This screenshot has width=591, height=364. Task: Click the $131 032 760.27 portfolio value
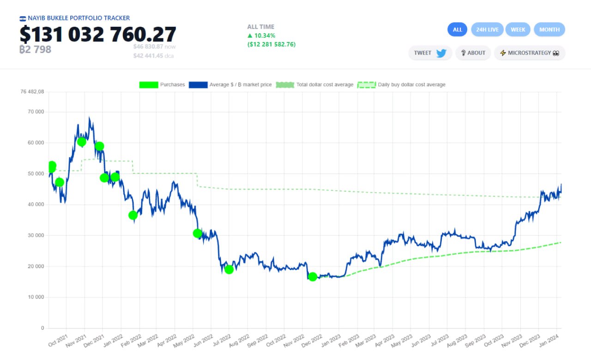98,35
